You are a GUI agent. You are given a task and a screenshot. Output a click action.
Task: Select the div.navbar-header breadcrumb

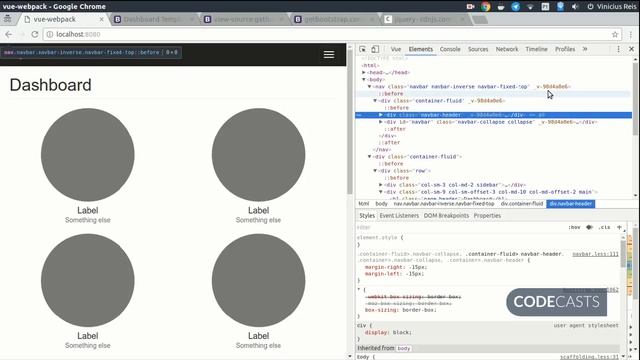tap(571, 204)
